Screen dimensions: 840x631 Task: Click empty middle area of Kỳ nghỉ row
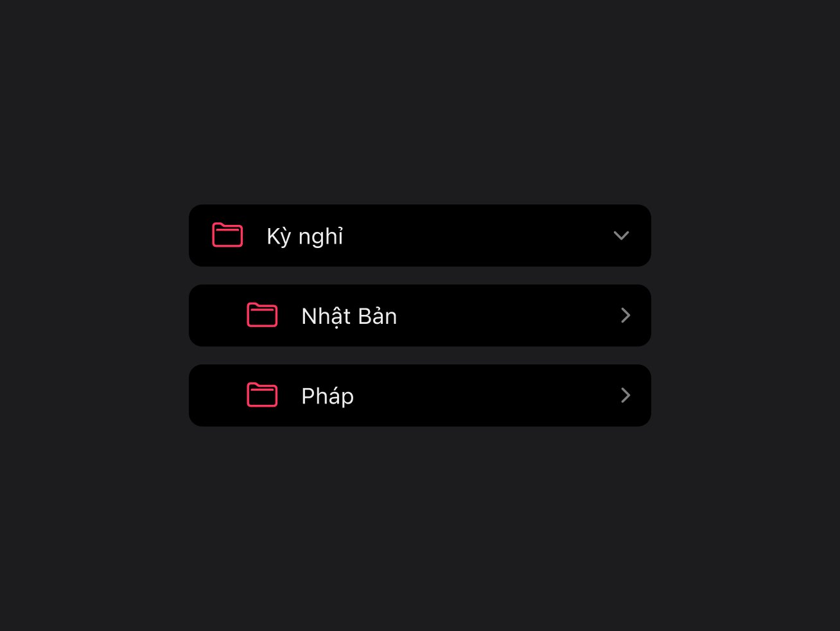tap(478, 236)
